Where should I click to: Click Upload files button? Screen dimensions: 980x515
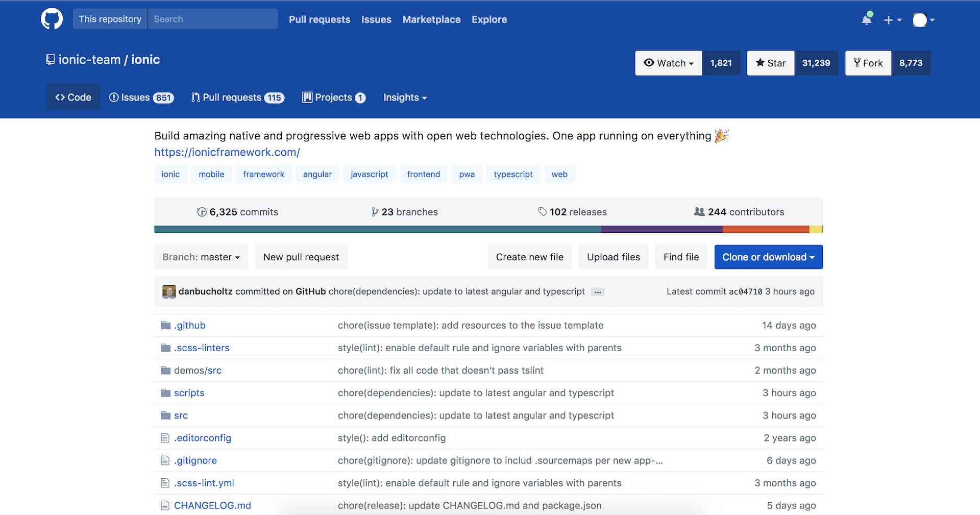point(614,257)
